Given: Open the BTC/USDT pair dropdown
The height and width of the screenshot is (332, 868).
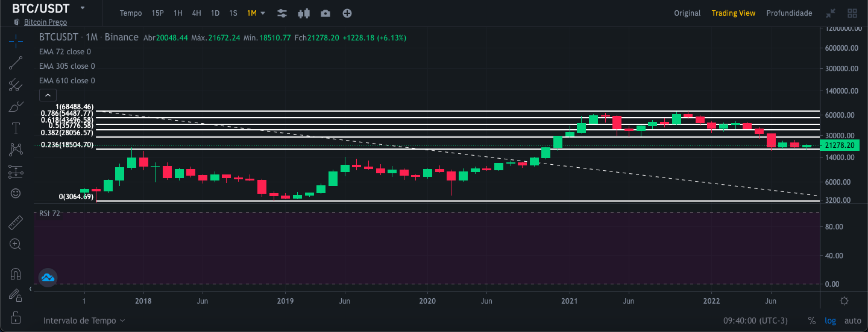Looking at the screenshot, I should point(82,8).
